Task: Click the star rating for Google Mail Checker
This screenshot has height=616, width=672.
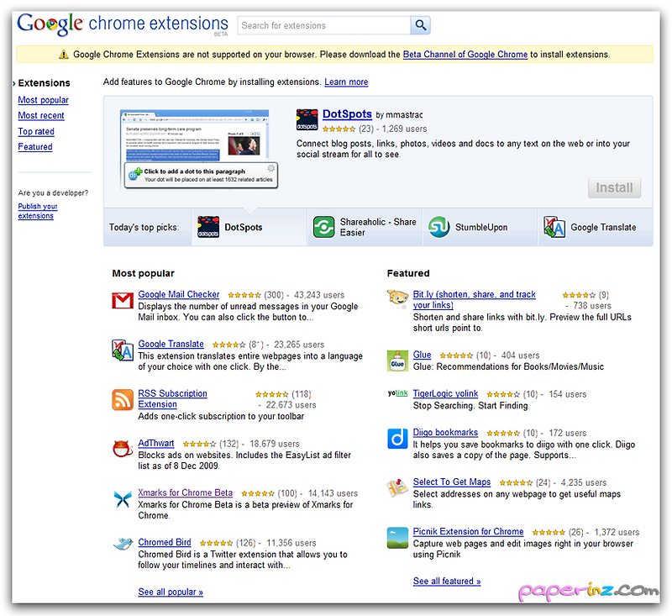Action: [x=244, y=295]
